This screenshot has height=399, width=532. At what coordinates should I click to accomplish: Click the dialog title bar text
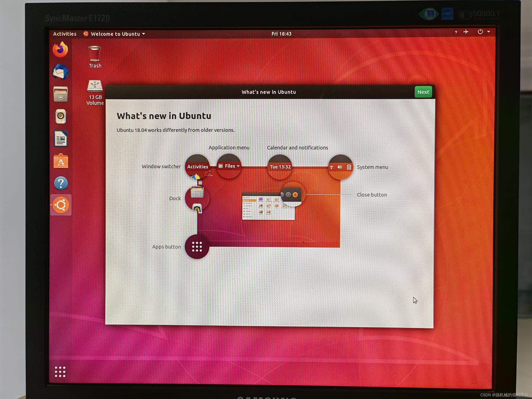[269, 92]
